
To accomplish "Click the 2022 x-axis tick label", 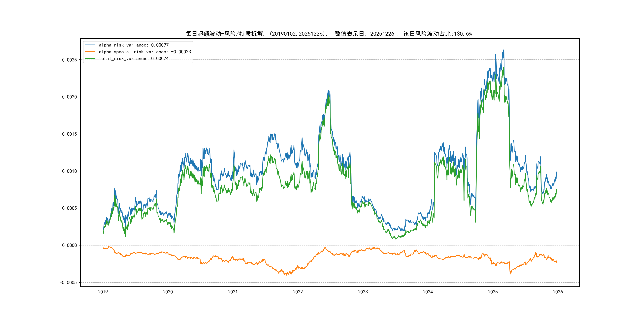I will coord(298,292).
